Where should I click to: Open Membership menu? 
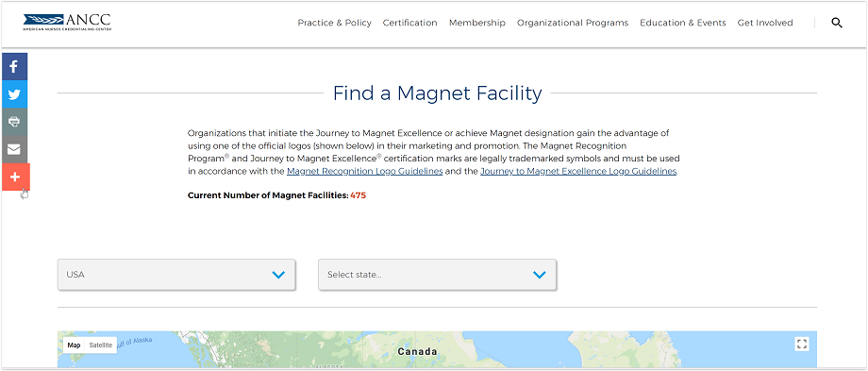477,23
